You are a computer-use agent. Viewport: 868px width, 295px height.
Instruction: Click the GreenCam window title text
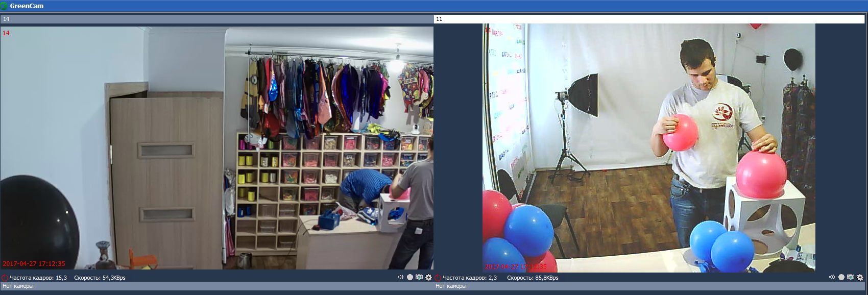(x=27, y=6)
